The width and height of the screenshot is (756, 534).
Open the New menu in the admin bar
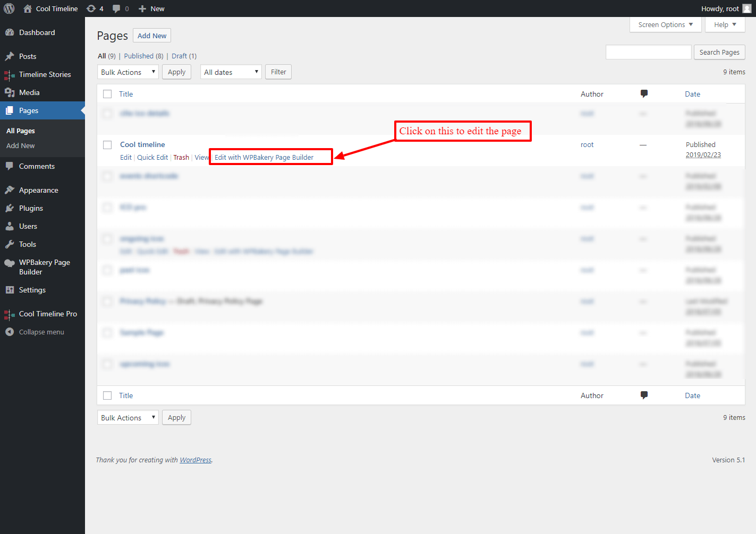[x=151, y=8]
